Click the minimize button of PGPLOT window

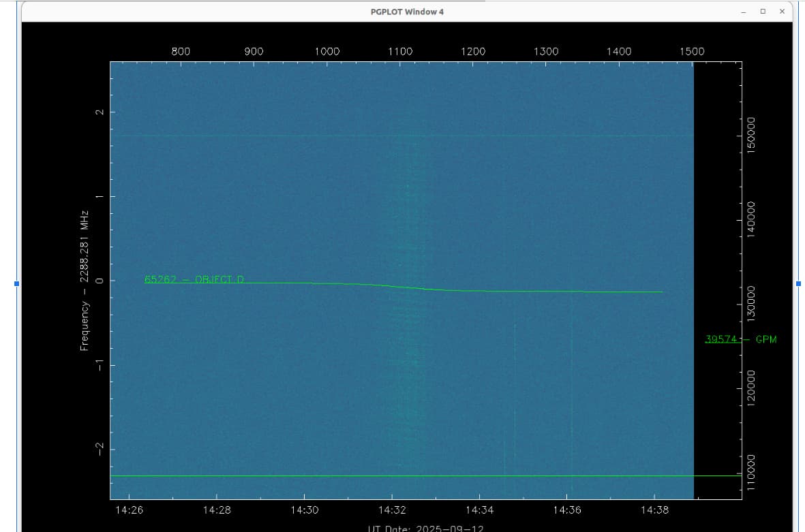(x=744, y=12)
